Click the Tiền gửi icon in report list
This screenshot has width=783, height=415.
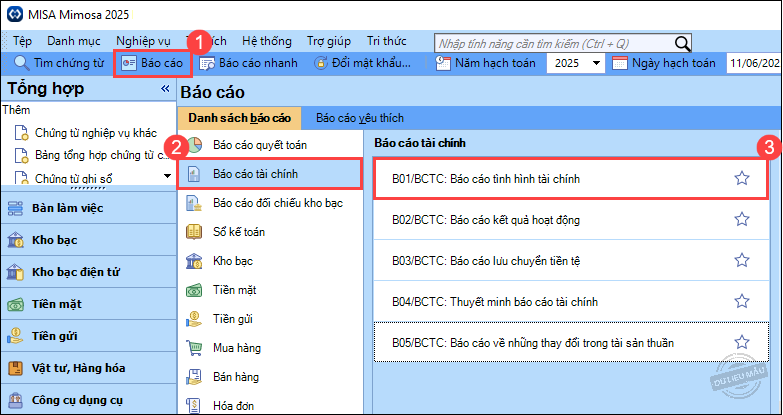point(194,319)
